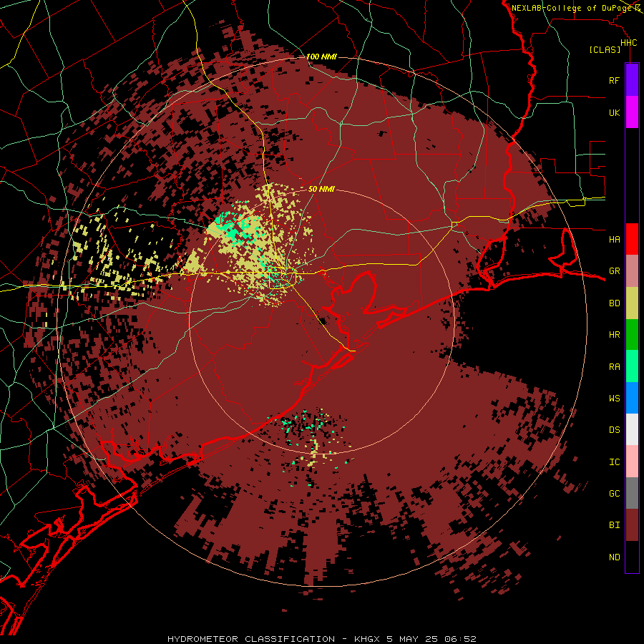Select the GR pink legend swatch
Viewport: 644px width, 644px height.
(x=632, y=270)
